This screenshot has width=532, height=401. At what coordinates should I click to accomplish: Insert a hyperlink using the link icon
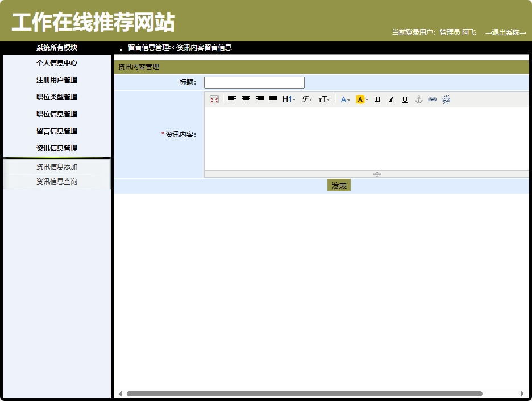[433, 99]
